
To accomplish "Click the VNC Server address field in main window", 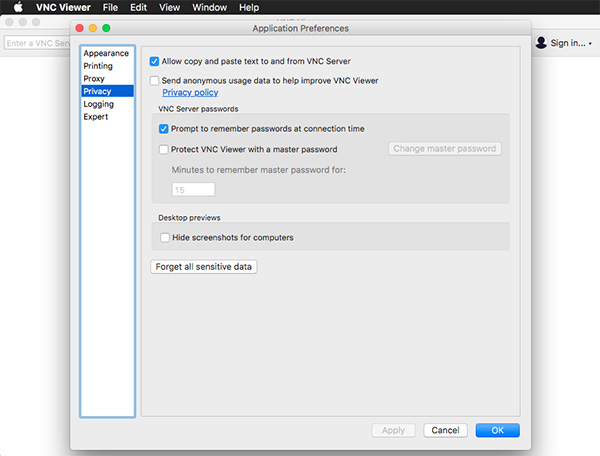I will [37, 43].
